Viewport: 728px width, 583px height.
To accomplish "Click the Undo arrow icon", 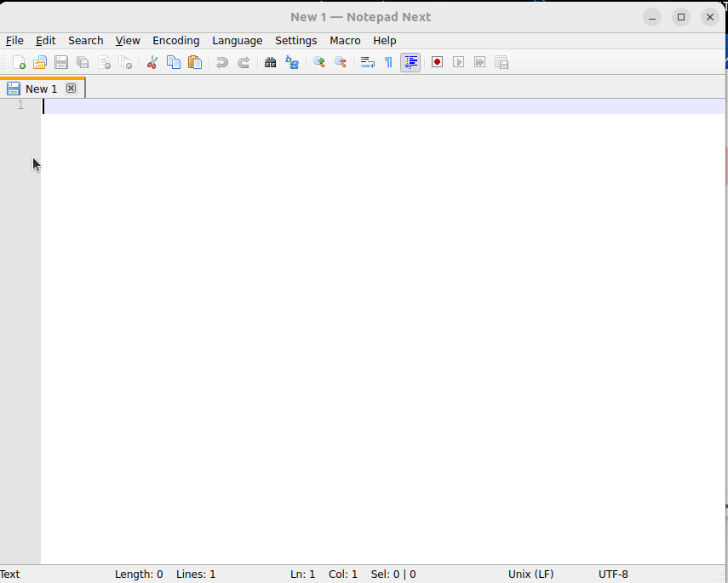I will pos(222,62).
